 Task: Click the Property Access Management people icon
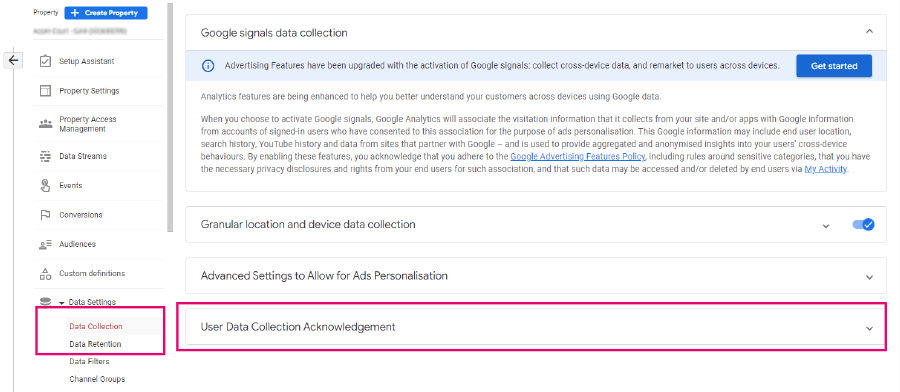pyautogui.click(x=45, y=124)
